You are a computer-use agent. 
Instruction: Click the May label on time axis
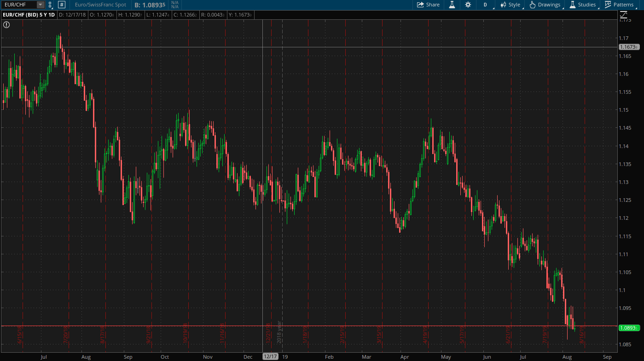pos(446,357)
